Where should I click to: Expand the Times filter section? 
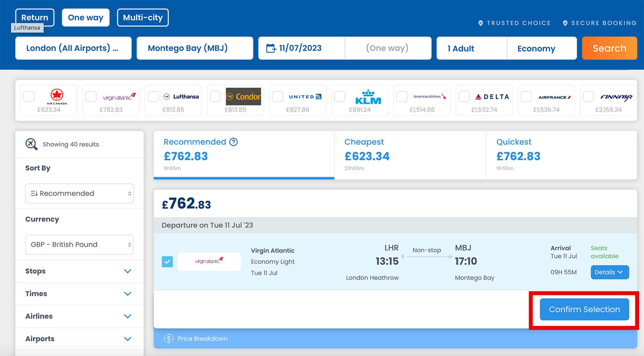tap(79, 294)
